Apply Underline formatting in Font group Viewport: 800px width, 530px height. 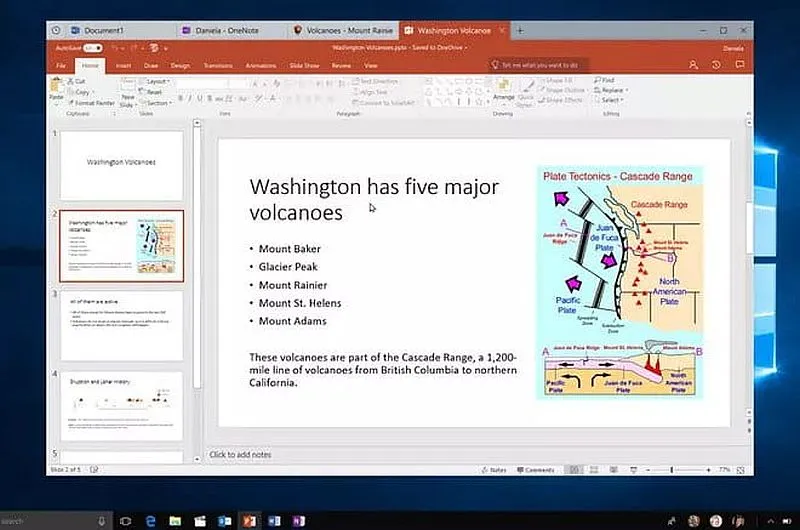[x=199, y=98]
